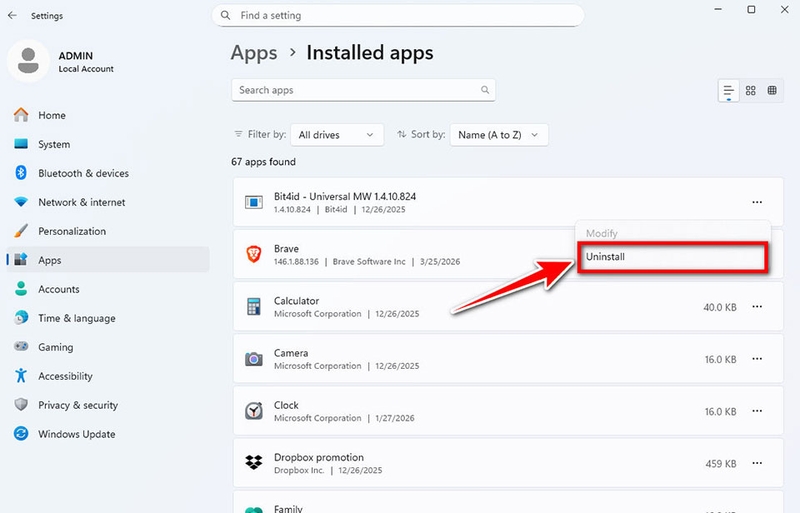Select the Apps sidebar item
The image size is (800, 513).
(x=108, y=260)
